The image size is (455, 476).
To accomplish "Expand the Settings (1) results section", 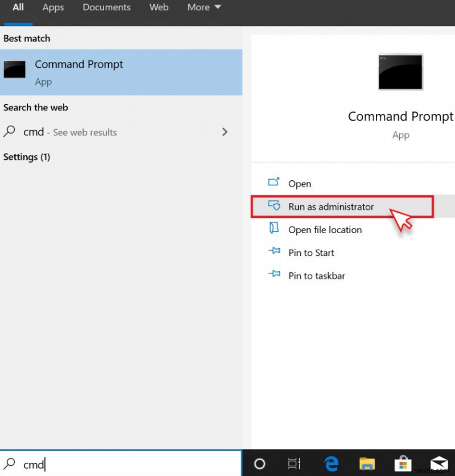I will pyautogui.click(x=27, y=157).
